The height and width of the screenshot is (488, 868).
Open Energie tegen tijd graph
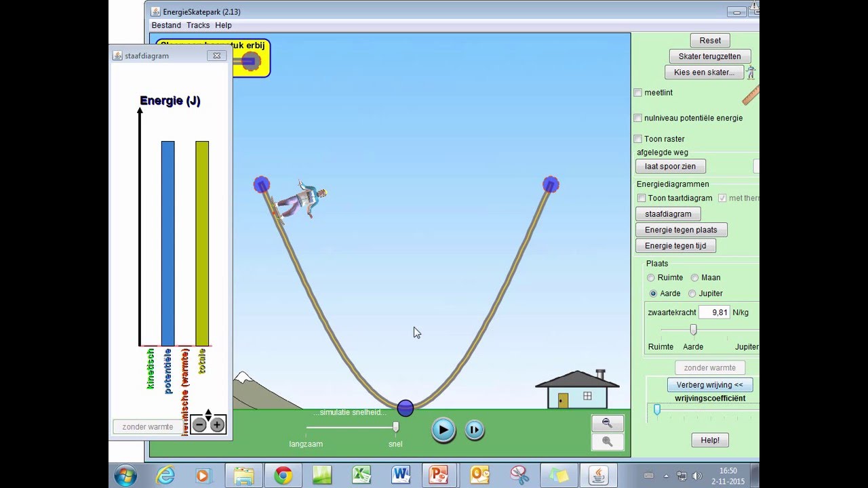[675, 246]
